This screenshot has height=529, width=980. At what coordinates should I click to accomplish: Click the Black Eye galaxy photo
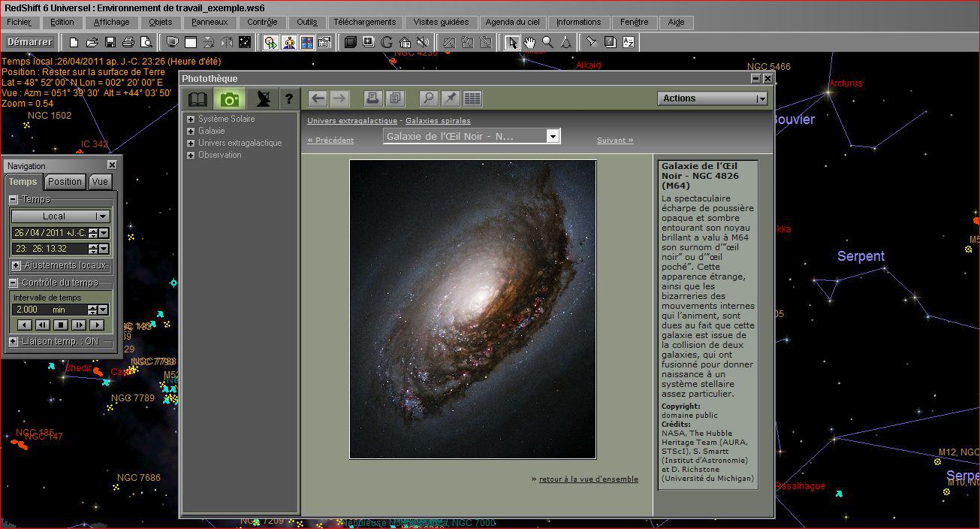473,309
